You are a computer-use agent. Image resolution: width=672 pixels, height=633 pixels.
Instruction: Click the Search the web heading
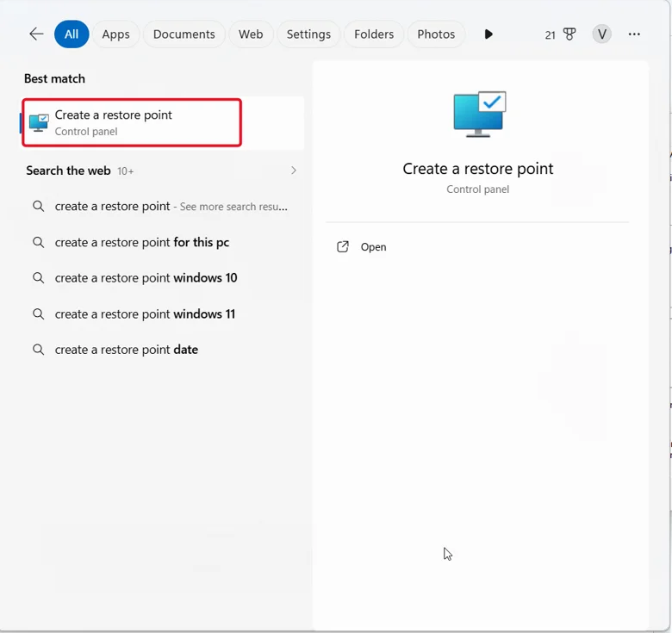click(68, 171)
